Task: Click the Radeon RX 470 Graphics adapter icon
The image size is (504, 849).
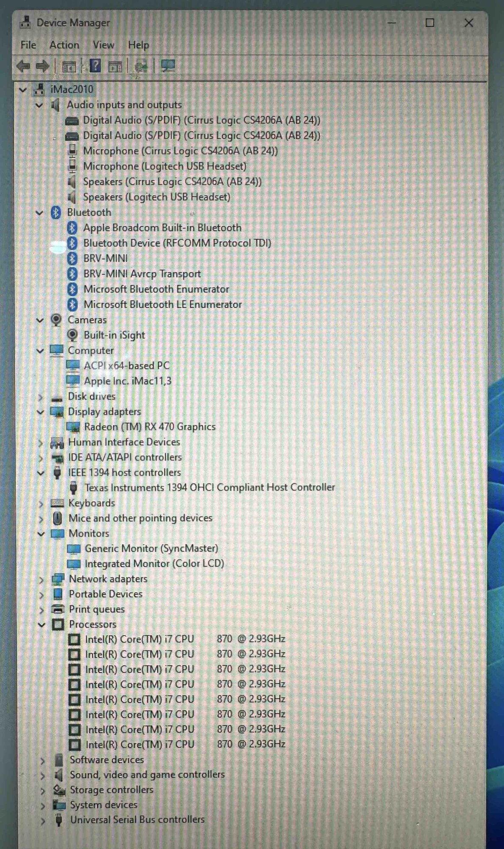Action: point(73,427)
